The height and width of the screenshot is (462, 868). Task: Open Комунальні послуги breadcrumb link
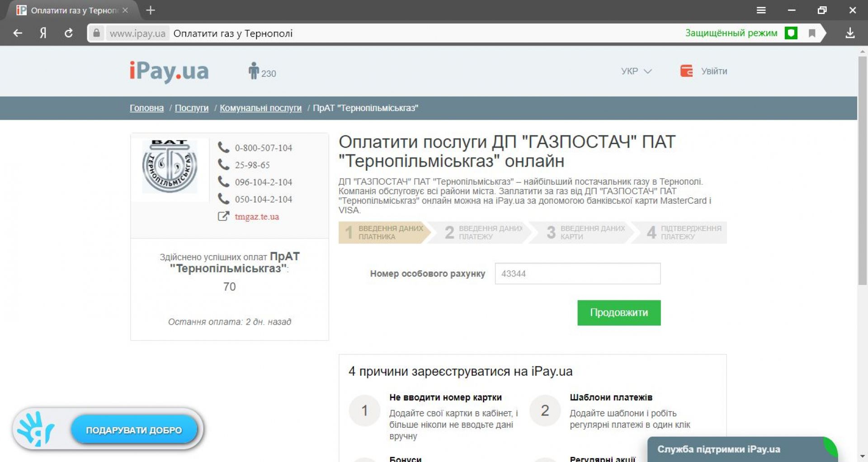[260, 108]
